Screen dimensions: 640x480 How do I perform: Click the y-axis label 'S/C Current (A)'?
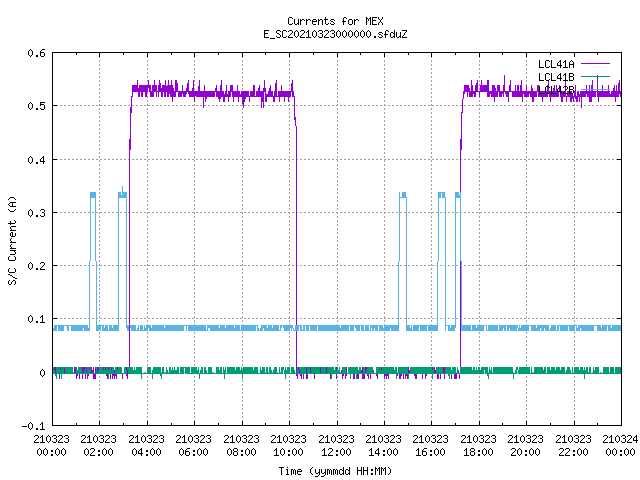point(12,240)
